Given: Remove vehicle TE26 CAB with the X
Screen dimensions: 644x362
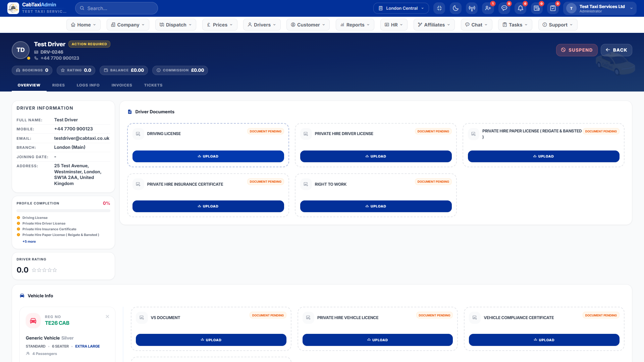Looking at the screenshot, I should pos(107,316).
